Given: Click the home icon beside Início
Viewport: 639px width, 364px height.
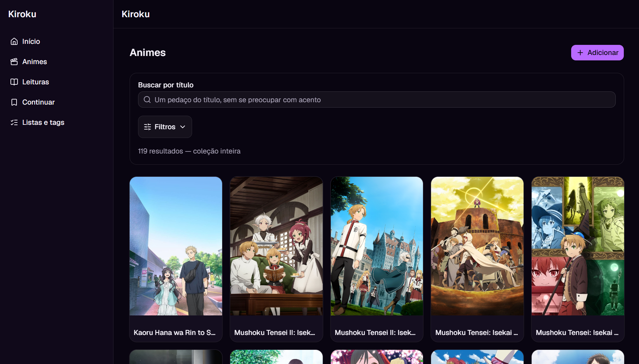Looking at the screenshot, I should pyautogui.click(x=14, y=41).
